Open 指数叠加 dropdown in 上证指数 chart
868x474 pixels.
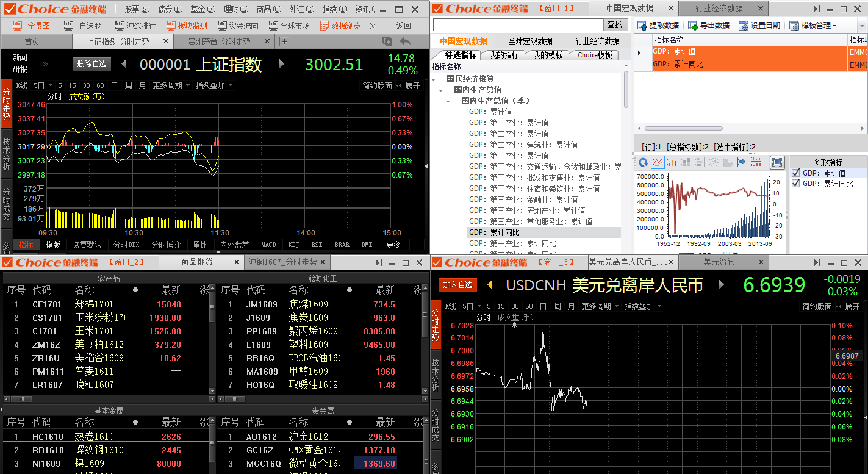tap(213, 85)
